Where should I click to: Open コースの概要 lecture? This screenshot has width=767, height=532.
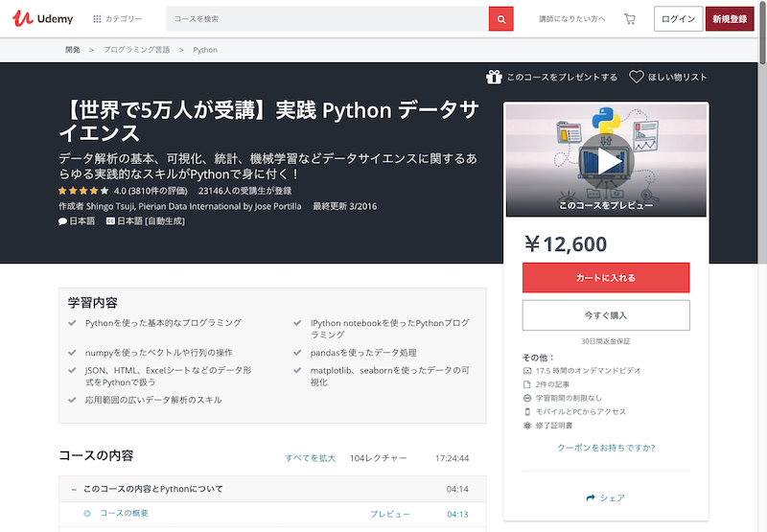click(x=124, y=513)
